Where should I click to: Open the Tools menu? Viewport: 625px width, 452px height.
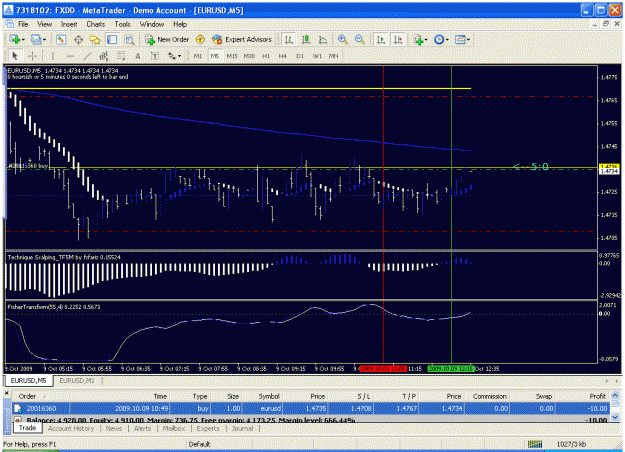pos(122,24)
